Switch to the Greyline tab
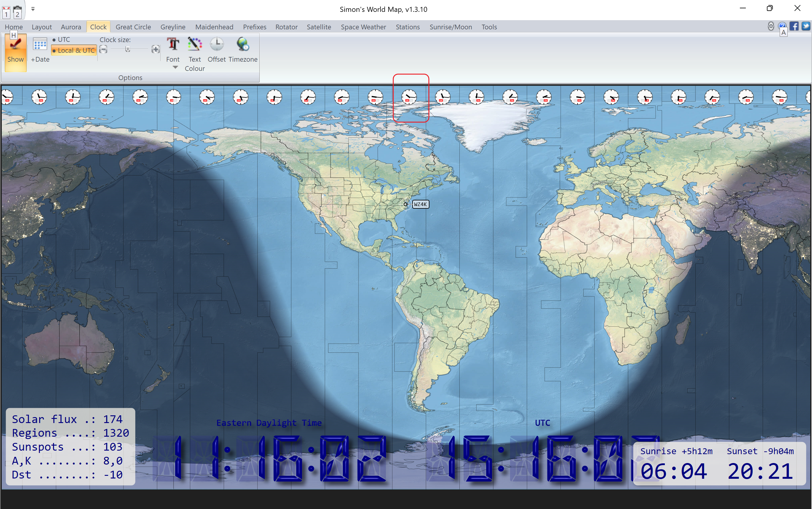The image size is (812, 509). point(173,27)
